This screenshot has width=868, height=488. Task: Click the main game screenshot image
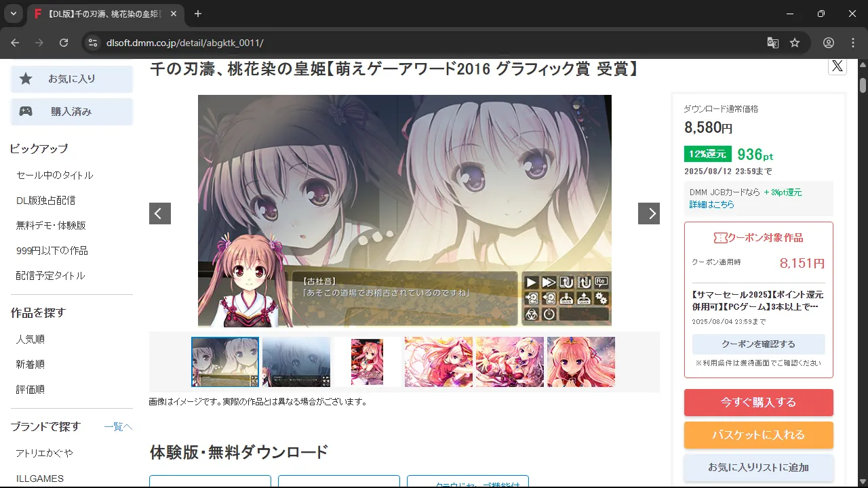point(405,211)
